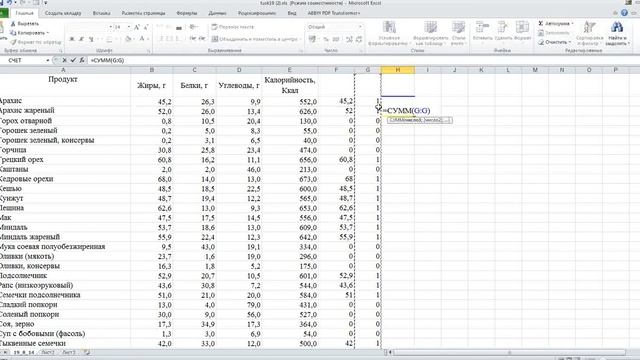This screenshot has height=360, width=640.
Task: Expand the AutoSum (Автосумма) dropdown arrow
Action: coord(572,24)
